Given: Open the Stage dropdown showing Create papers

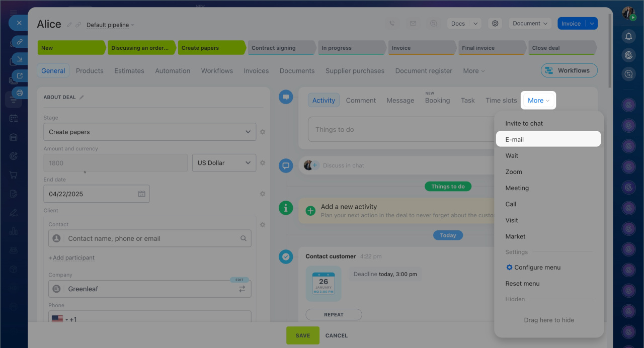Looking at the screenshot, I should click(149, 132).
